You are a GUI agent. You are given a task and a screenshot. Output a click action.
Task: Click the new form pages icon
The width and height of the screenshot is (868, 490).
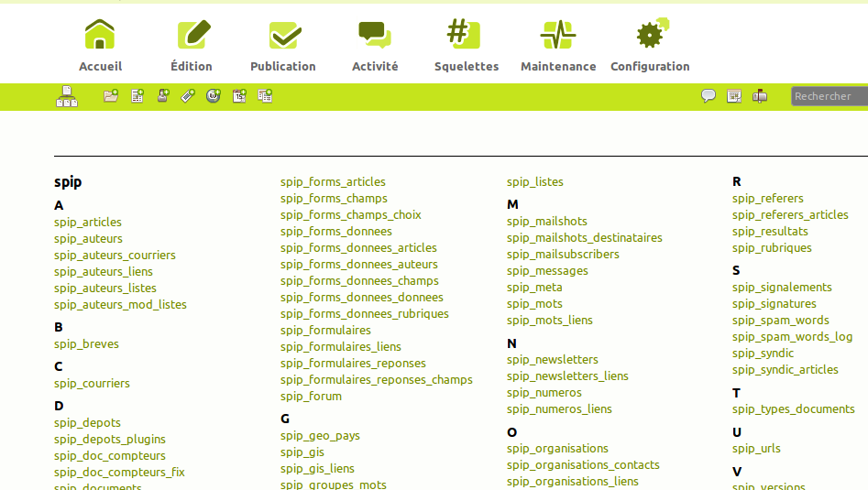tap(265, 95)
